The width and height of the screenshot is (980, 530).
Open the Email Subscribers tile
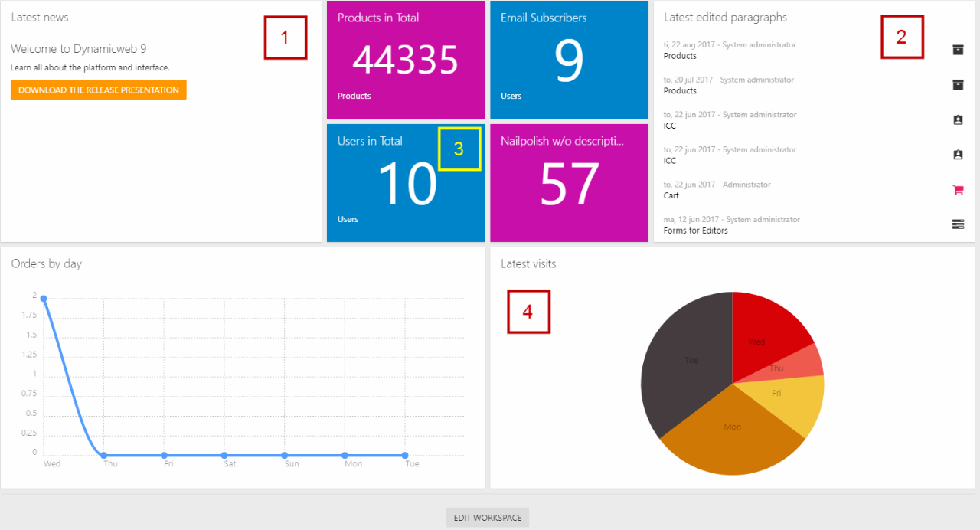pos(569,60)
